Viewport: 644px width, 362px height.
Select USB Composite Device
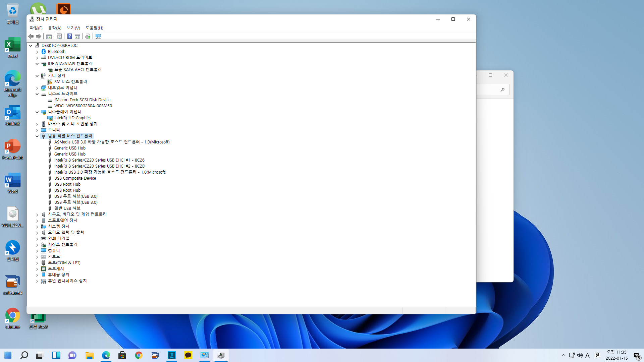click(x=75, y=178)
